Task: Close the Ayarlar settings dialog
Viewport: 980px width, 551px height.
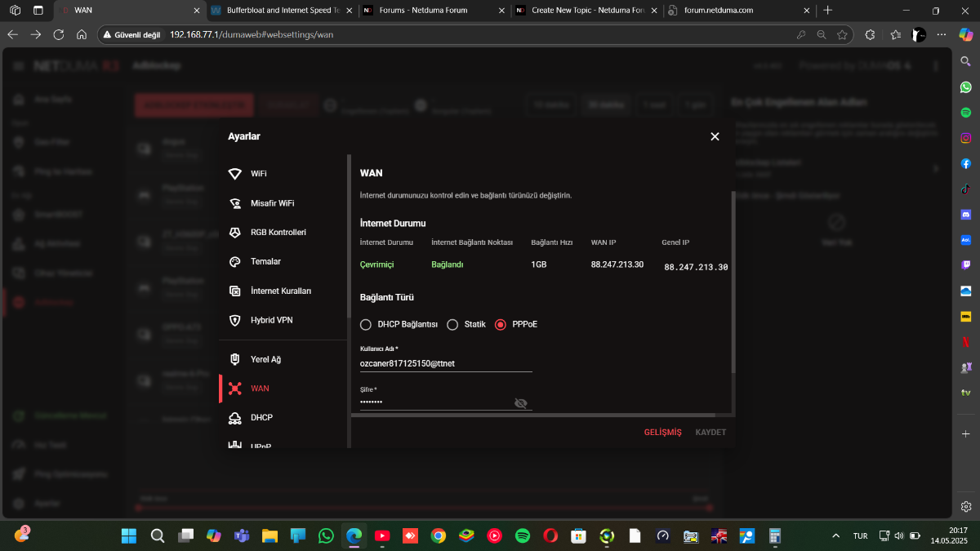Action: point(715,136)
